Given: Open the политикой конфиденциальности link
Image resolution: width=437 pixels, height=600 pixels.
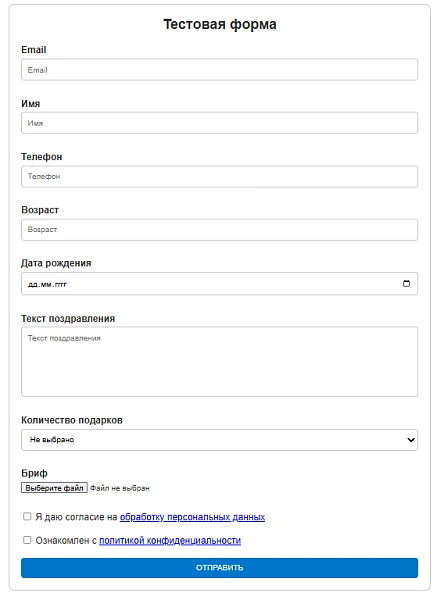Looking at the screenshot, I should pos(170,540).
